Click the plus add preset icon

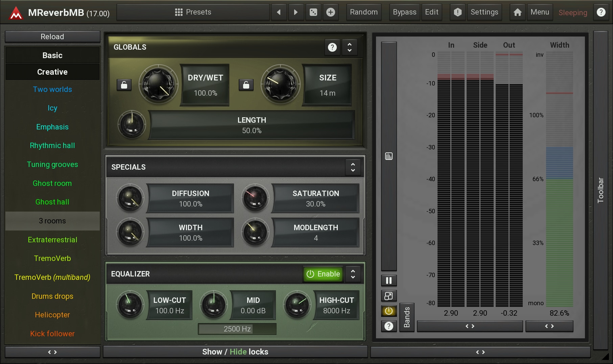point(331,12)
